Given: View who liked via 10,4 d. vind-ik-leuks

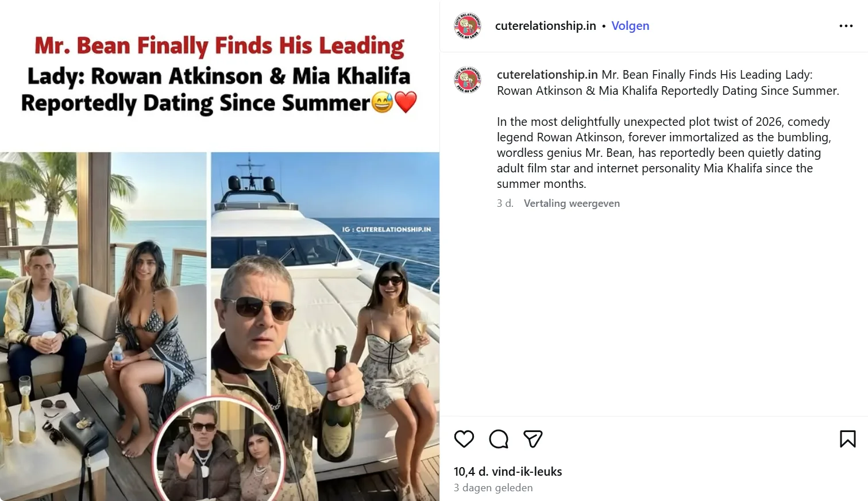Looking at the screenshot, I should pyautogui.click(x=508, y=471).
